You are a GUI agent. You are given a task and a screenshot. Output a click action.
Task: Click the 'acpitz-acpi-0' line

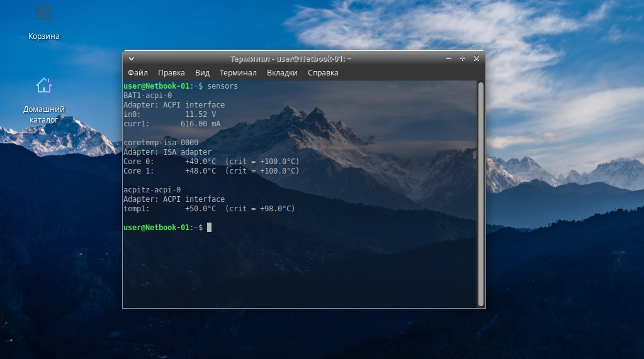(152, 189)
